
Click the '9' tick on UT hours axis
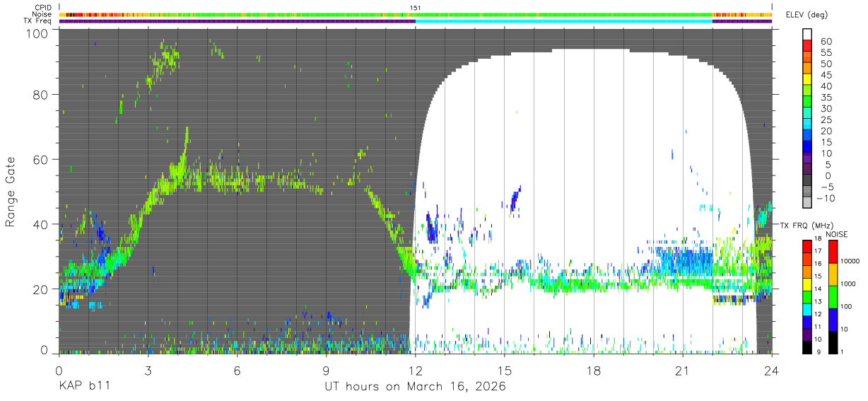327,370
